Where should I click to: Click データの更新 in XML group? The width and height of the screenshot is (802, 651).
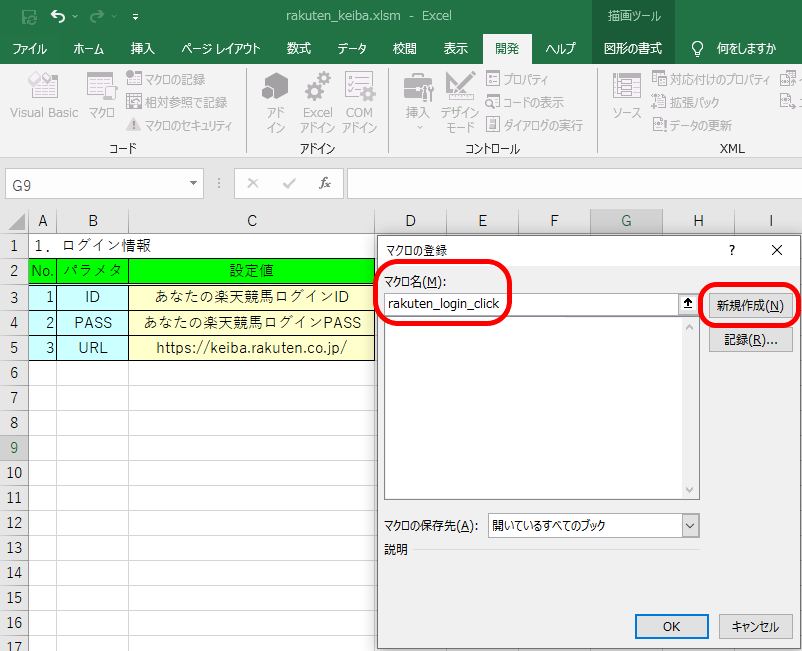point(692,125)
